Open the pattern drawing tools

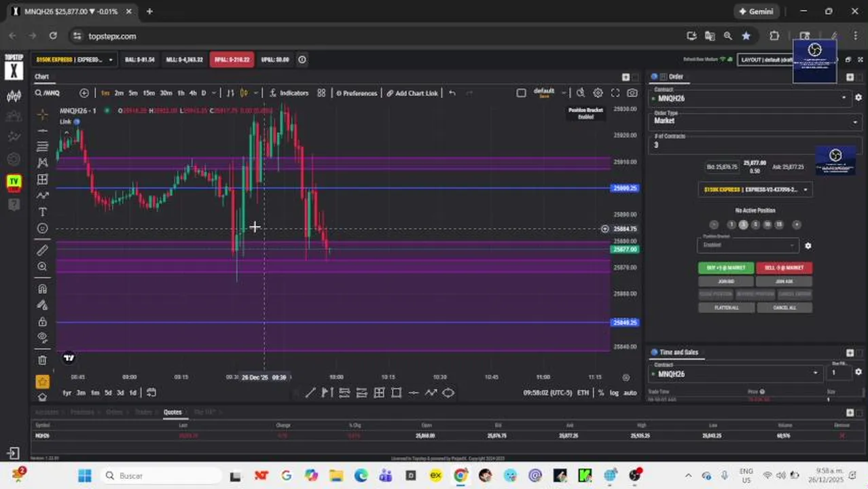[x=42, y=163]
